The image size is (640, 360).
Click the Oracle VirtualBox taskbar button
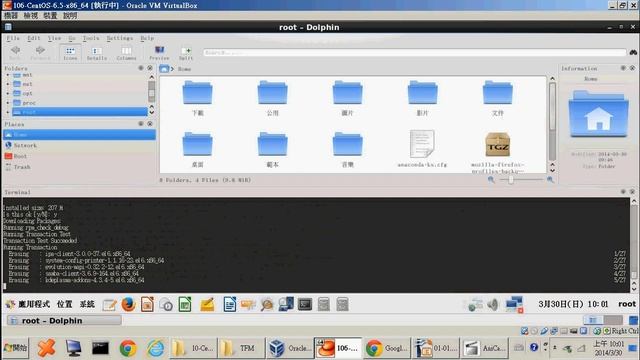pos(289,348)
